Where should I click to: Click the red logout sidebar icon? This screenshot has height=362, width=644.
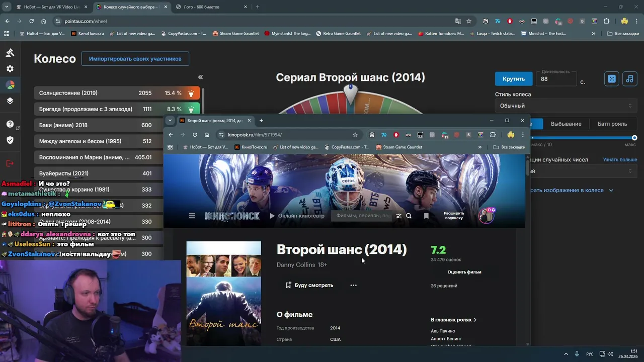point(10,163)
